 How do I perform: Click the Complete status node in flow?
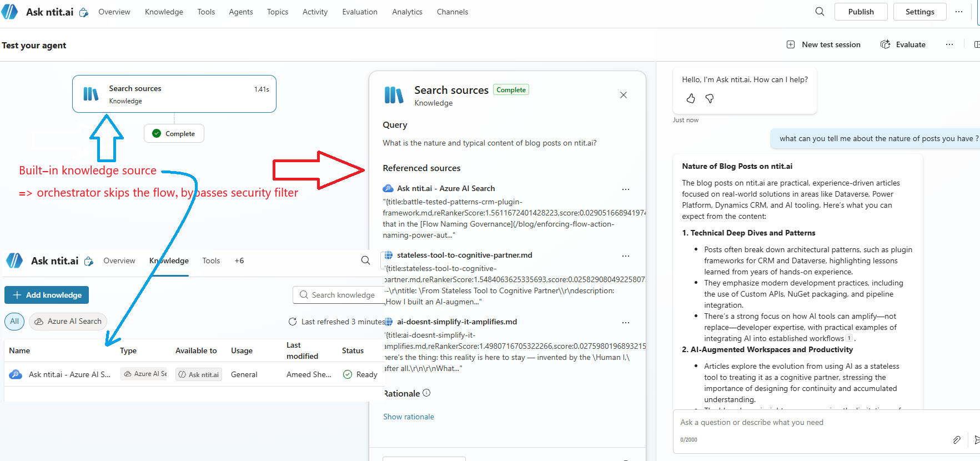coord(174,133)
